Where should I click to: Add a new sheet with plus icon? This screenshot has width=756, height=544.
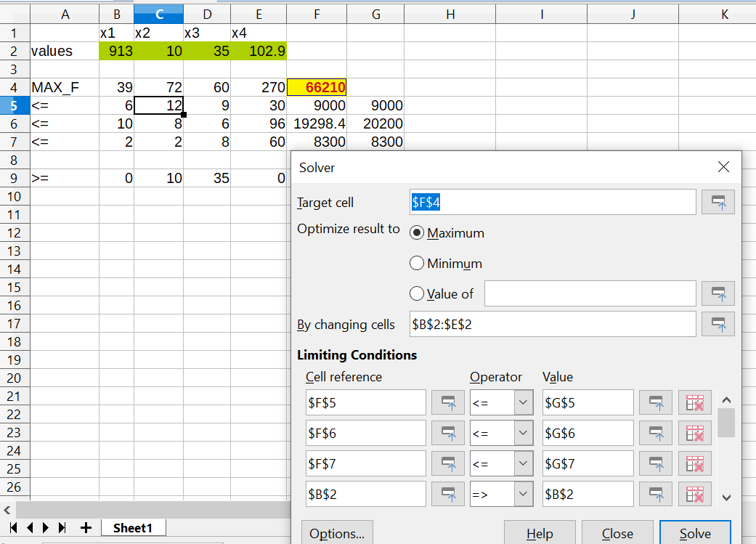tap(86, 527)
